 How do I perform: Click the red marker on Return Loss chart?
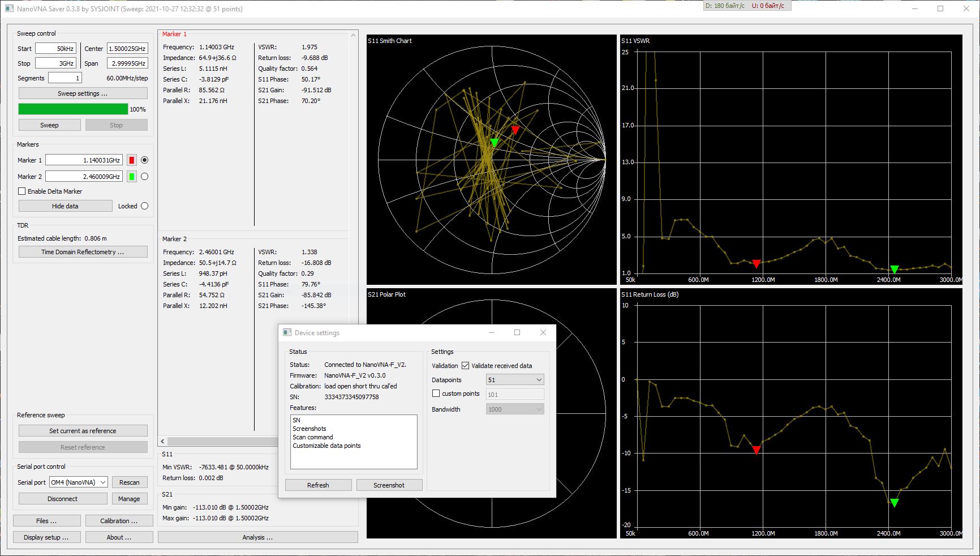[x=757, y=450]
